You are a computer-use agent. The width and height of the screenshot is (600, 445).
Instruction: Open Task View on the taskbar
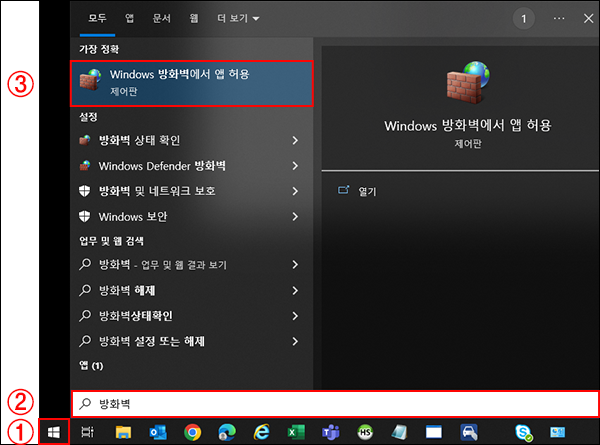tap(88, 432)
